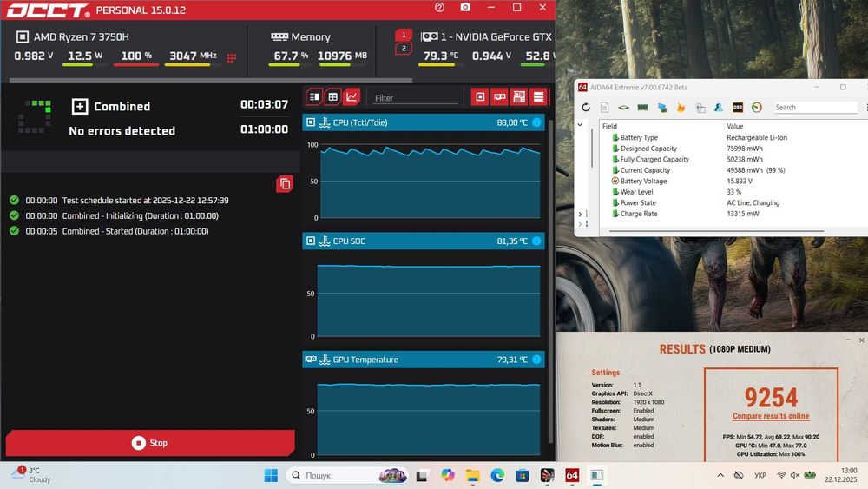
Task: Select GPU 2 tab in OCCT header
Action: coord(404,49)
